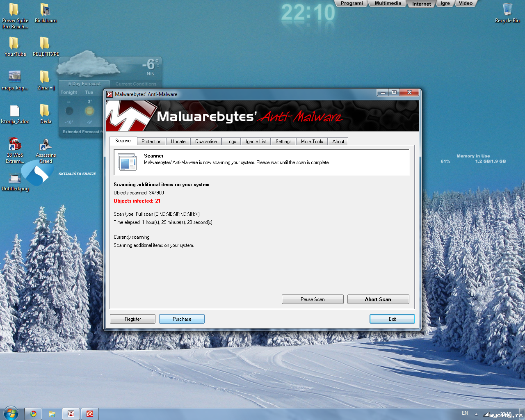The image size is (525, 420).
Task: Open the Biciklizam folder on desktop
Action: coord(46,13)
